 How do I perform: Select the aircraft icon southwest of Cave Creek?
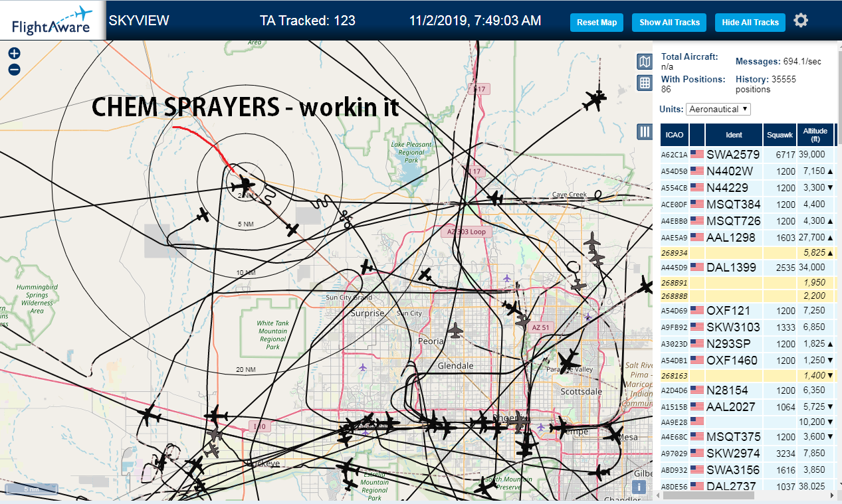496,197
